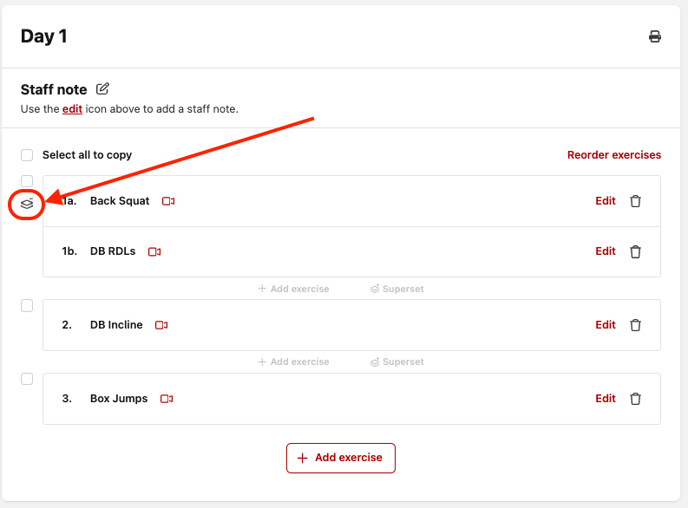Screen dimensions: 688x508
Task: Open the Box Jumps video icon
Action: (x=167, y=399)
